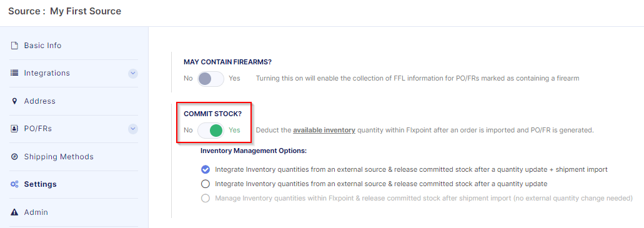The width and height of the screenshot is (644, 228).
Task: Click the Admin warning triangle icon
Action: 14,212
